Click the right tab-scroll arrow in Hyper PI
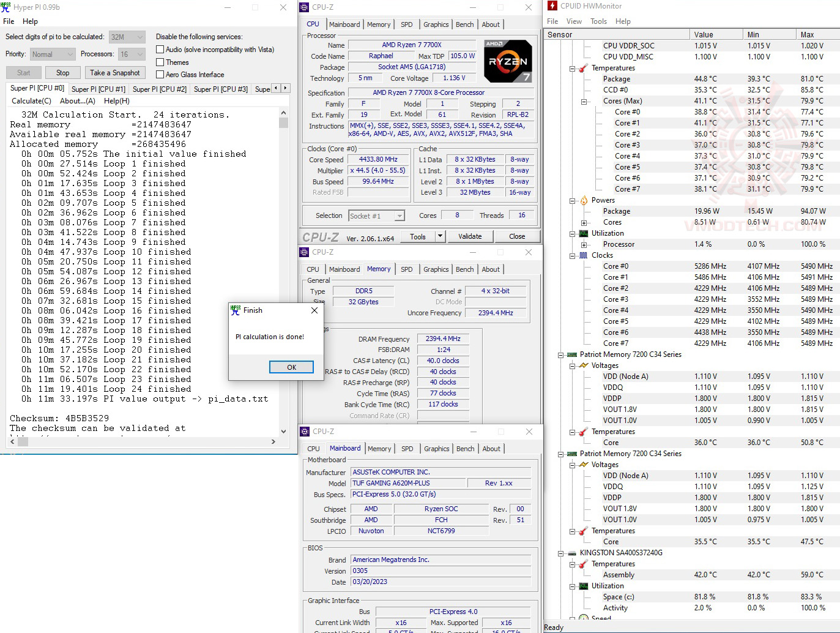 (284, 88)
